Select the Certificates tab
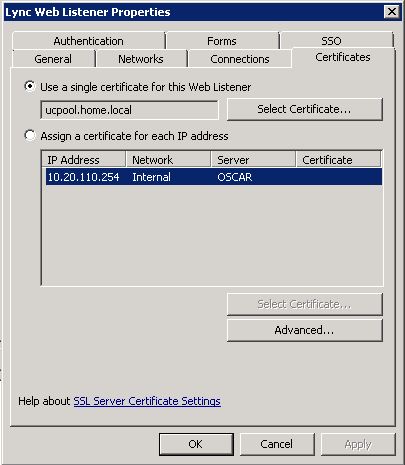This screenshot has width=405, height=465. pos(343,57)
